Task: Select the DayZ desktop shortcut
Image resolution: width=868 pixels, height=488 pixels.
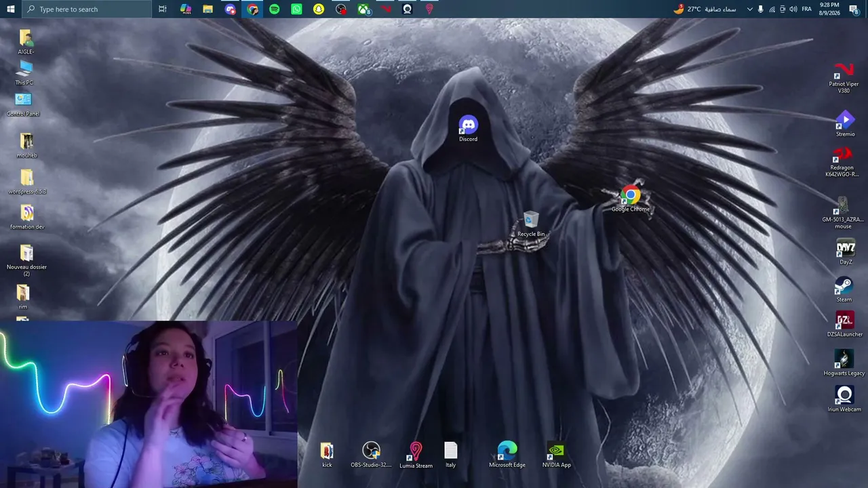Action: click(x=846, y=252)
